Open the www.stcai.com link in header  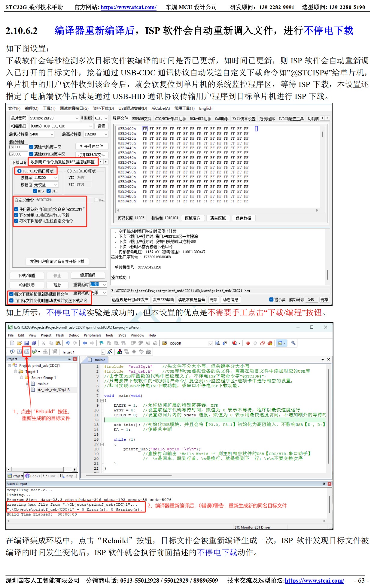[128, 7]
